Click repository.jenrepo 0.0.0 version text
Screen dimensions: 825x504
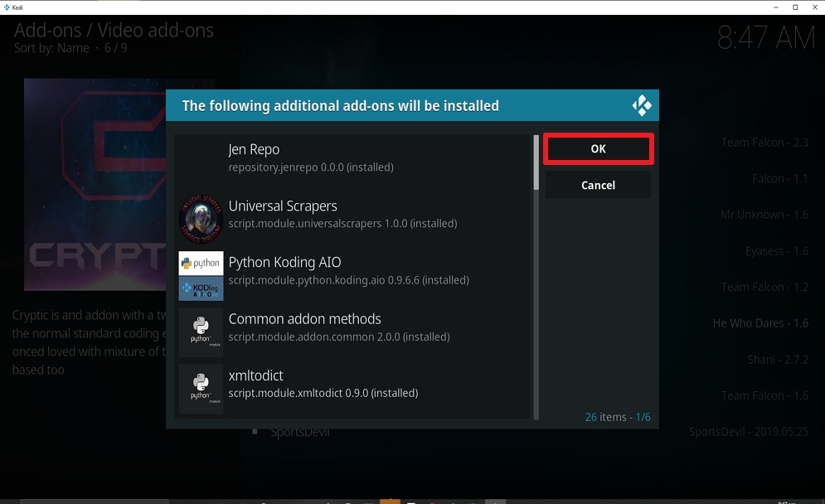(311, 167)
